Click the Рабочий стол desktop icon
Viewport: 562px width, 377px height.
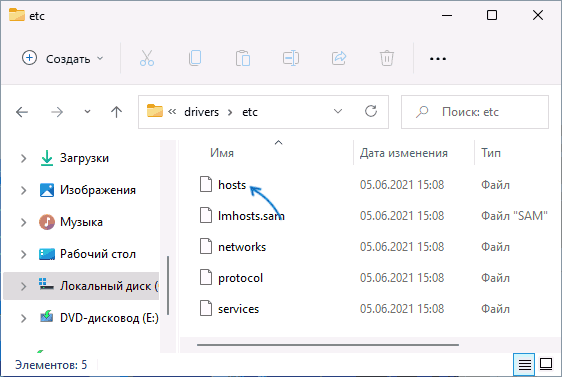coord(47,254)
